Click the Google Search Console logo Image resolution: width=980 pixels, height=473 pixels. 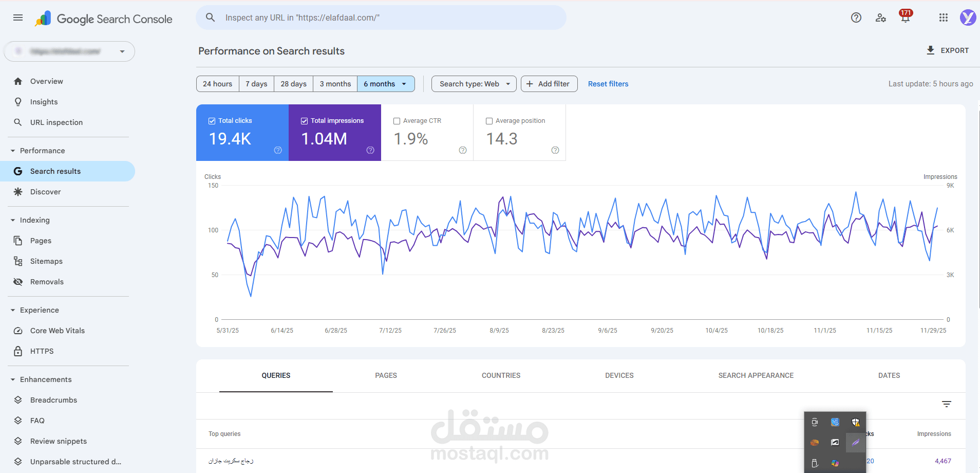[104, 19]
